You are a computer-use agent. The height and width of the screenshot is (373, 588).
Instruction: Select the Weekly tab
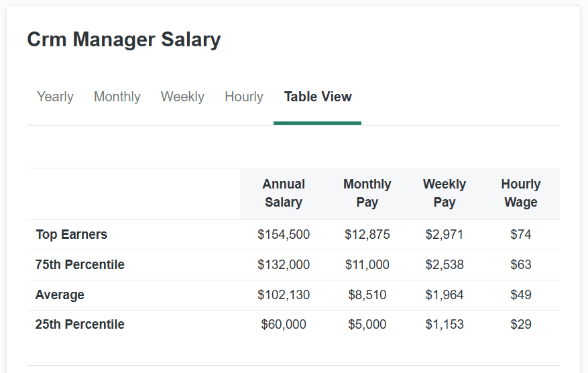(x=182, y=97)
